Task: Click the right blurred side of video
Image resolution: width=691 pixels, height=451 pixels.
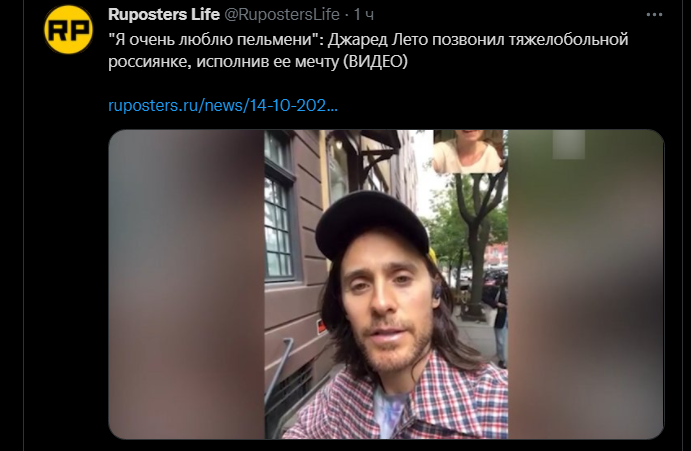Action: (586, 284)
